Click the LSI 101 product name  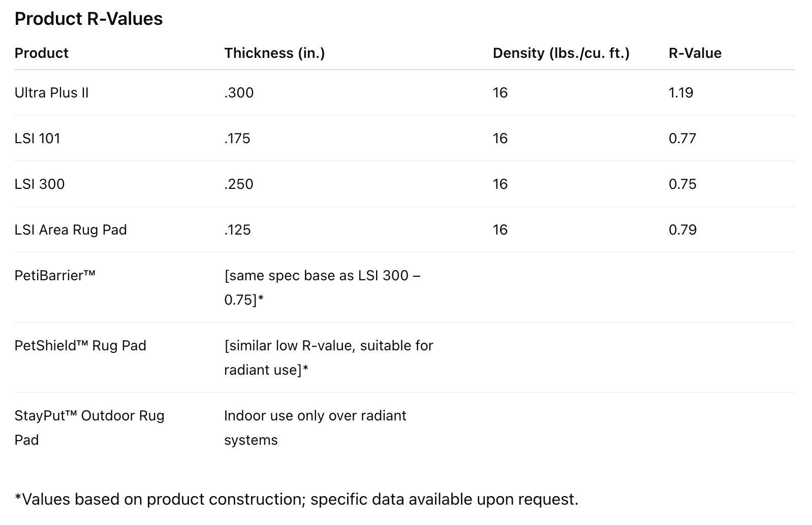pyautogui.click(x=37, y=138)
